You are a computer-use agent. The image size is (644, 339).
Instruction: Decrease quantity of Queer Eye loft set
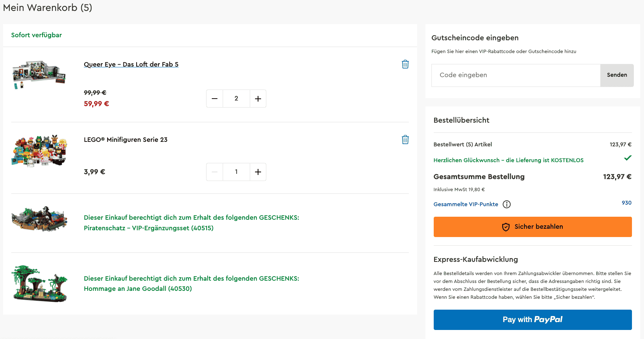point(214,99)
